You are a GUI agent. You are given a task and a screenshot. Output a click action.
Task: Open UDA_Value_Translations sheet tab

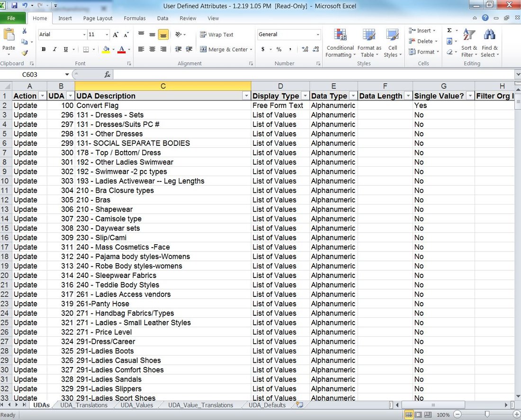click(x=200, y=405)
